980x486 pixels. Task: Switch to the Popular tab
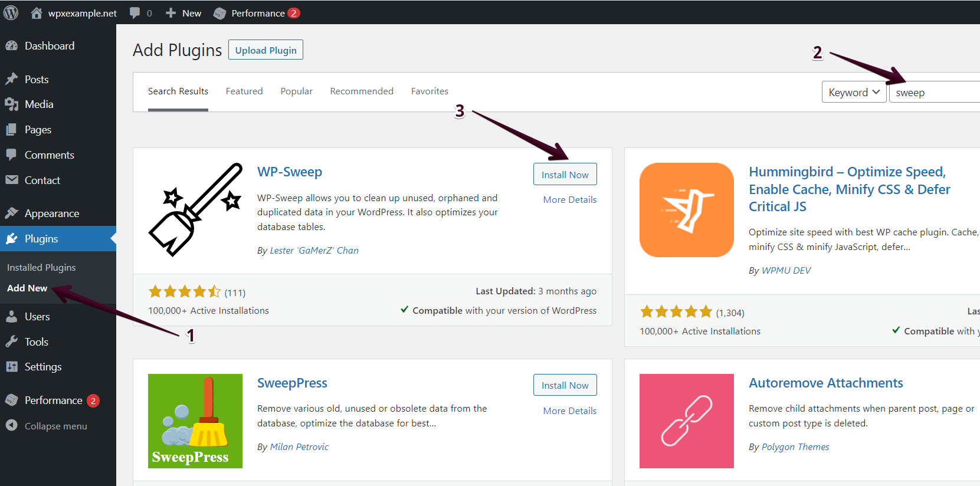coord(296,91)
